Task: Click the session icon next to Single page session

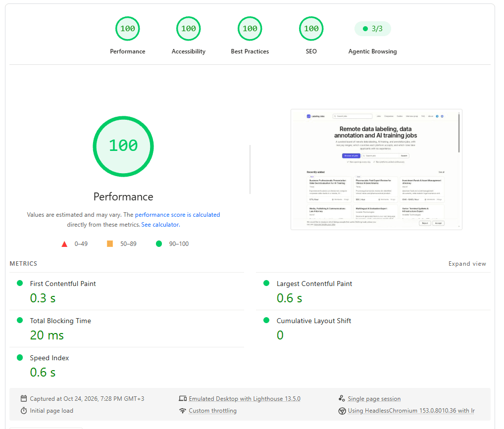Action: [x=342, y=398]
